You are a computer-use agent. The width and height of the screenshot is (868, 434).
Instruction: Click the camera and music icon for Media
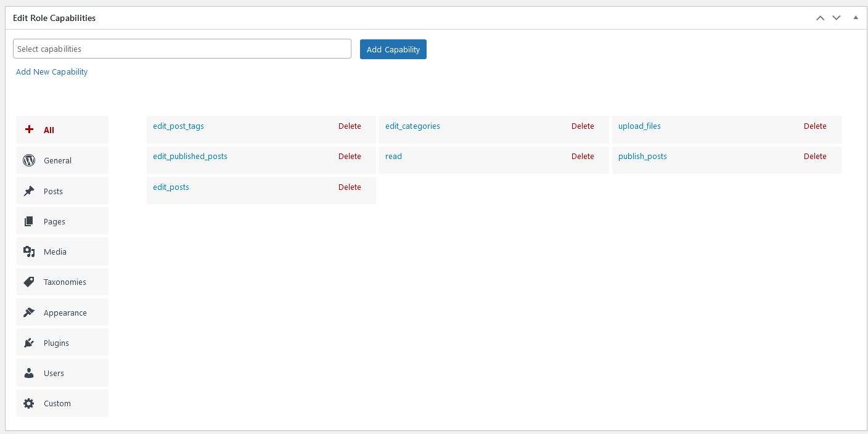[x=29, y=252]
